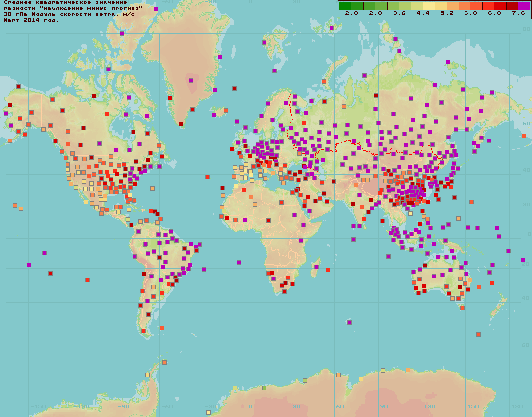Click the latitude label 80 on the right
The width and height of the screenshot is (532, 417).
pos(526,29)
